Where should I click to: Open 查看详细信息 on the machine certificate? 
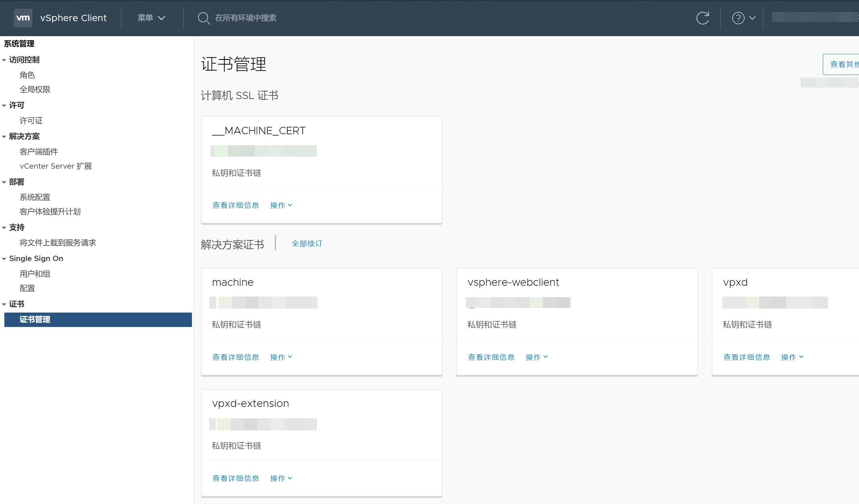[236, 356]
